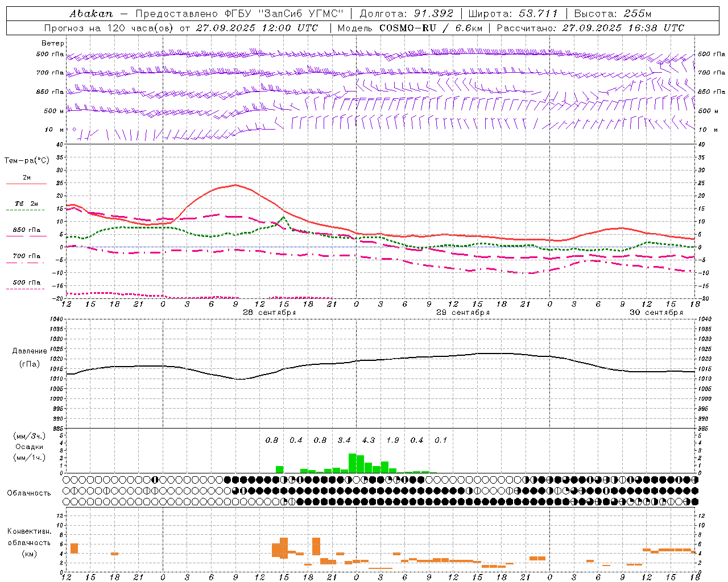Click the left "700 гПа" wind level label
The image size is (728, 582).
coord(50,73)
